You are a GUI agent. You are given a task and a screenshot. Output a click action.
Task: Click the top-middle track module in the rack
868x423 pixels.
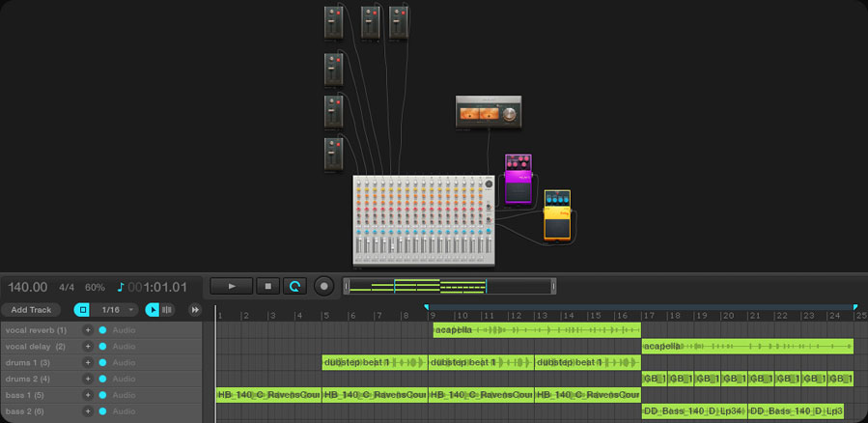pos(371,23)
